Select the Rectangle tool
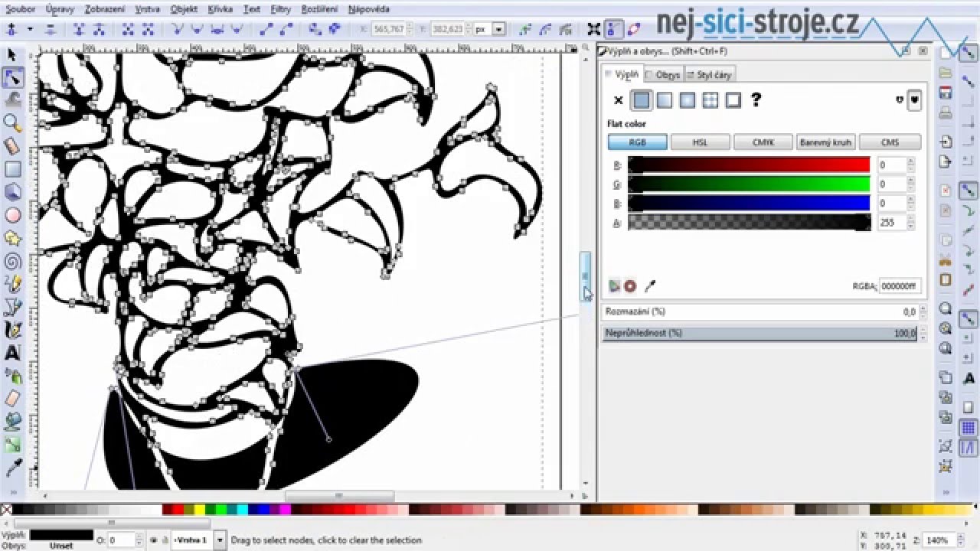The width and height of the screenshot is (980, 551). (12, 169)
